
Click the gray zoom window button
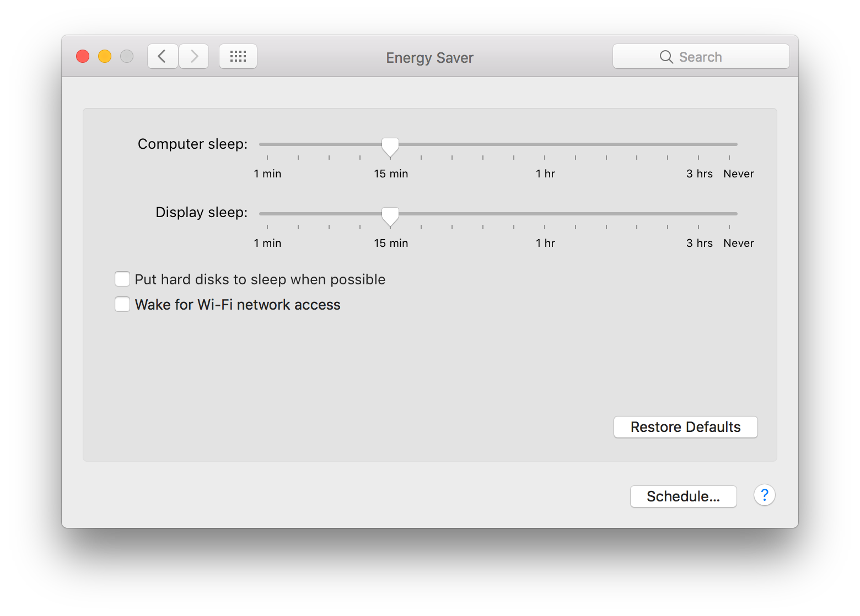tap(126, 56)
